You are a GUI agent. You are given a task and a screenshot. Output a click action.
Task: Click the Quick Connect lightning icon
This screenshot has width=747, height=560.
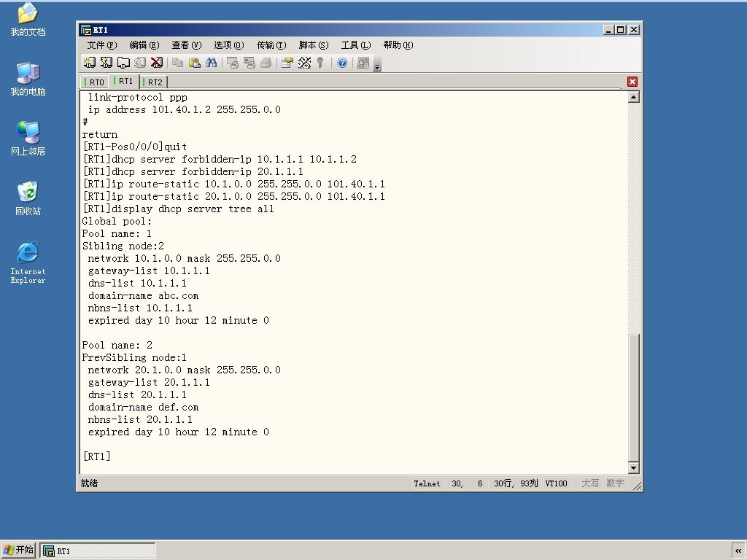click(x=107, y=63)
